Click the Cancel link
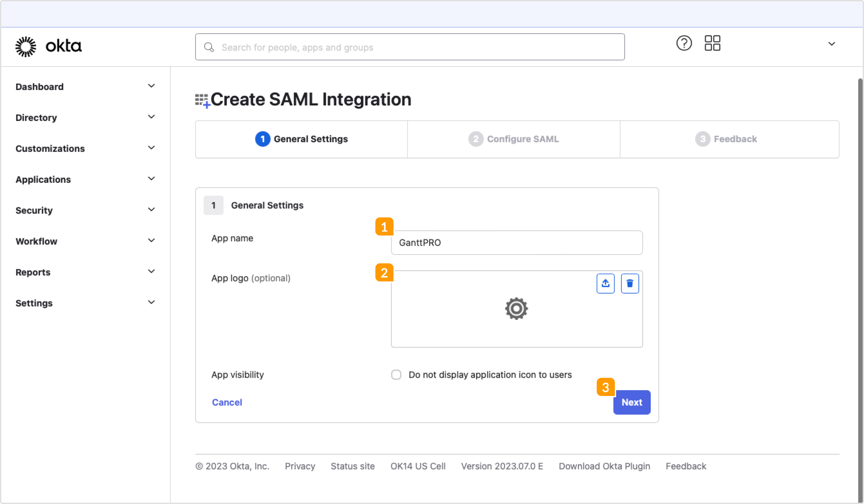The image size is (864, 504). 227,402
